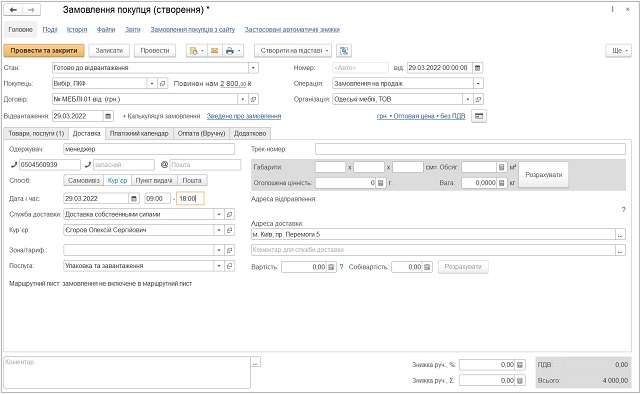Click into the Трек-номер field
The height and width of the screenshot is (394, 640).
coord(470,149)
